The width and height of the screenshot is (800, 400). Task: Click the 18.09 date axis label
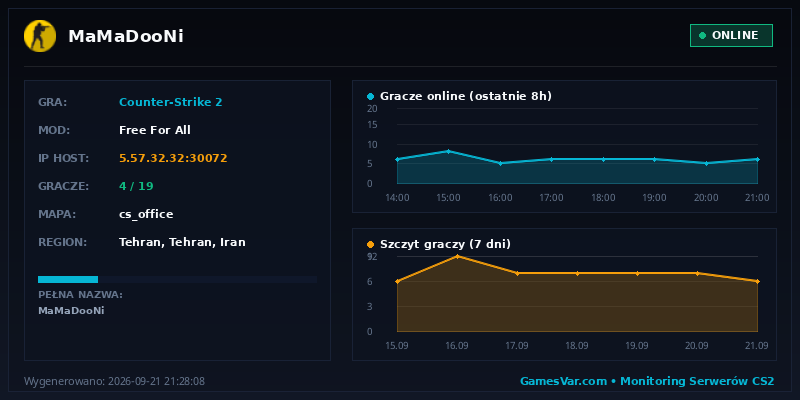(x=577, y=345)
